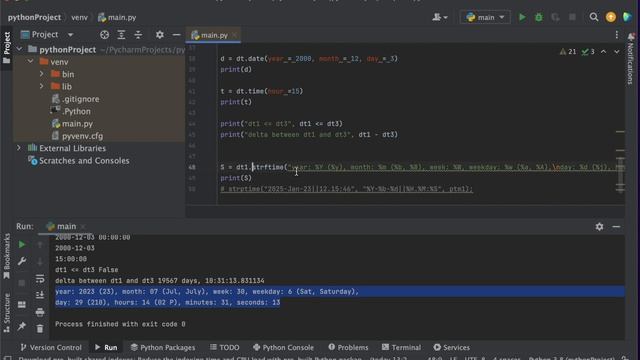
Task: Click the Stop button in the top toolbar
Action: (x=572, y=17)
